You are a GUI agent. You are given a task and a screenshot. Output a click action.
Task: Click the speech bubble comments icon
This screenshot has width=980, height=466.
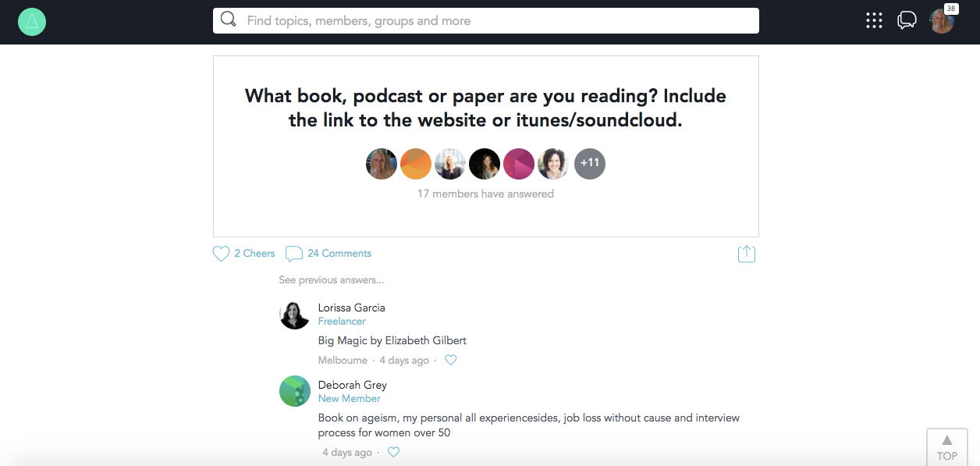point(294,254)
